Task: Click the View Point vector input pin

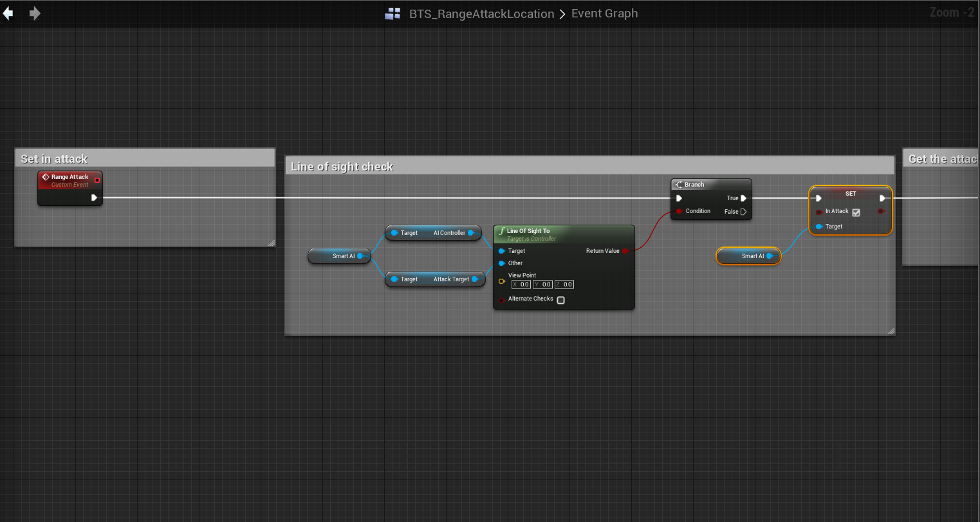Action: coord(502,281)
